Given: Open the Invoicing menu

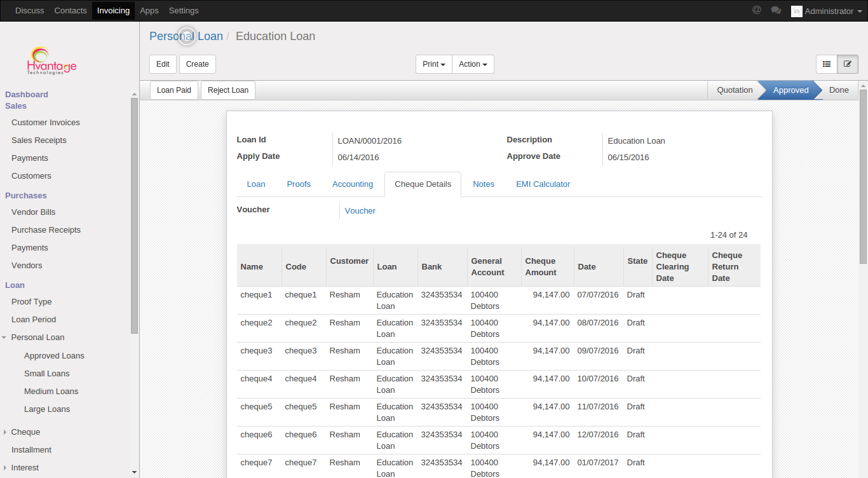Looking at the screenshot, I should pos(113,11).
